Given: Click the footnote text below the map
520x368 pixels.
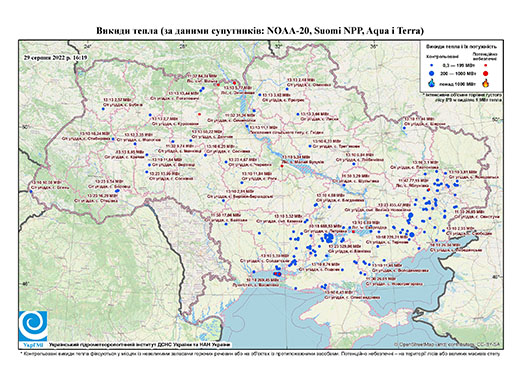Looking at the screenshot, I should point(261,354).
